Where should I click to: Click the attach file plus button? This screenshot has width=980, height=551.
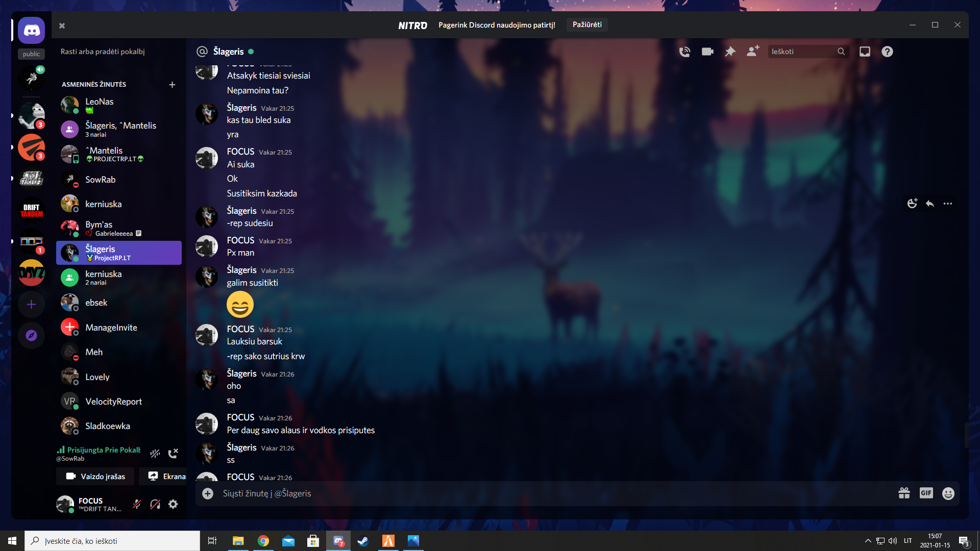click(x=208, y=493)
